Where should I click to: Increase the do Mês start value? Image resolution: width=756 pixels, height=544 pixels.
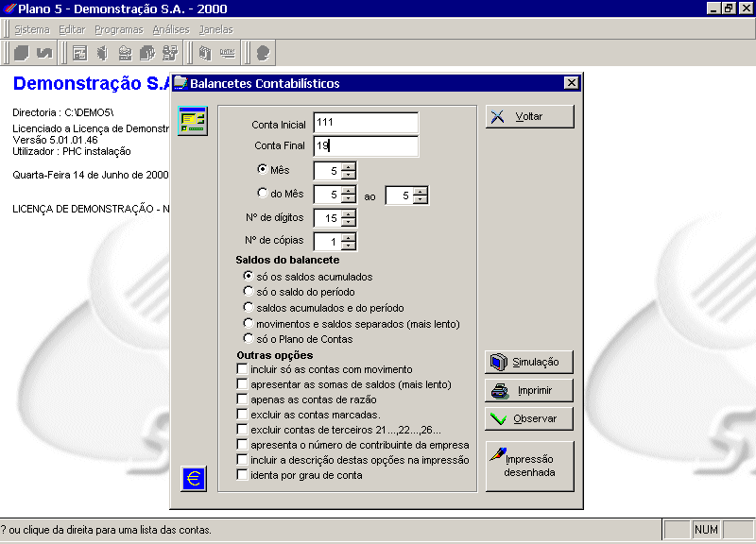pos(348,190)
